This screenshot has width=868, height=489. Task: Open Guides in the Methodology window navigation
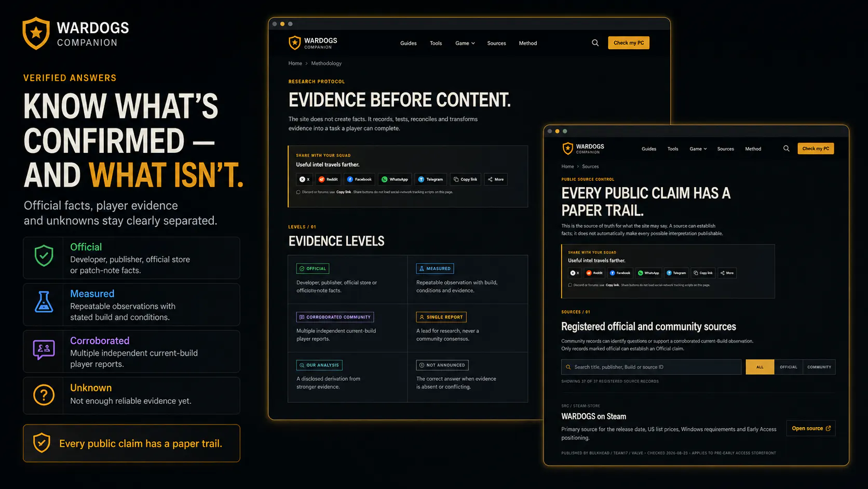tap(409, 43)
